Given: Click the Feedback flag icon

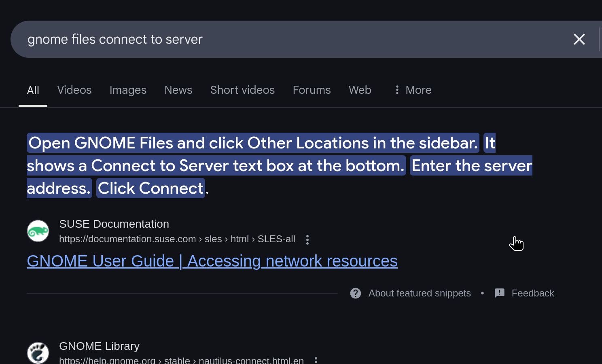Looking at the screenshot, I should coord(500,293).
